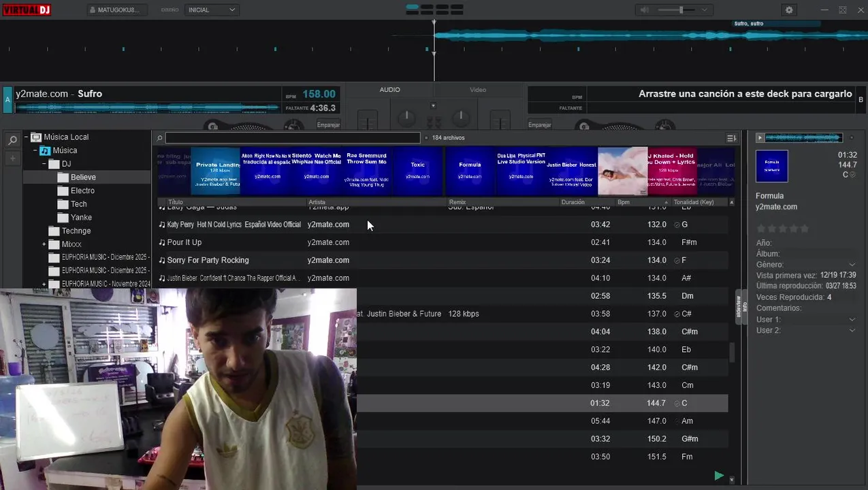Click the green play arrow at bottom
The height and width of the screenshot is (490, 868).
(x=719, y=476)
